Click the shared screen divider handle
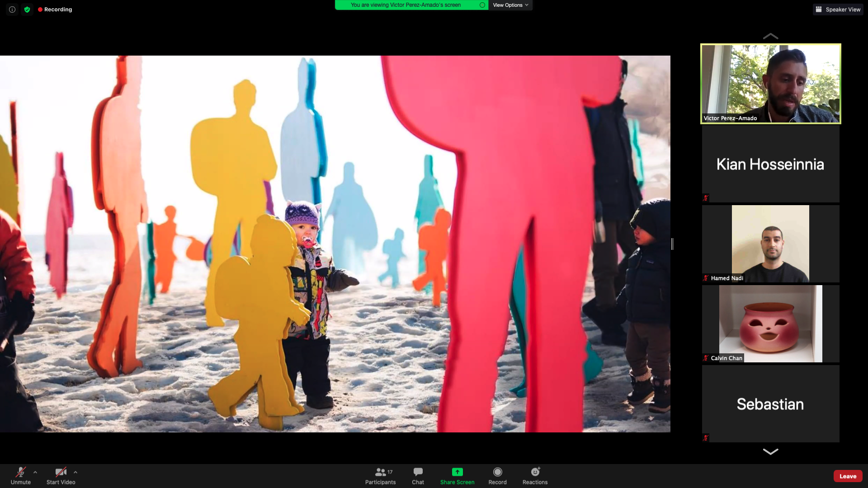The width and height of the screenshot is (868, 488). (x=672, y=244)
